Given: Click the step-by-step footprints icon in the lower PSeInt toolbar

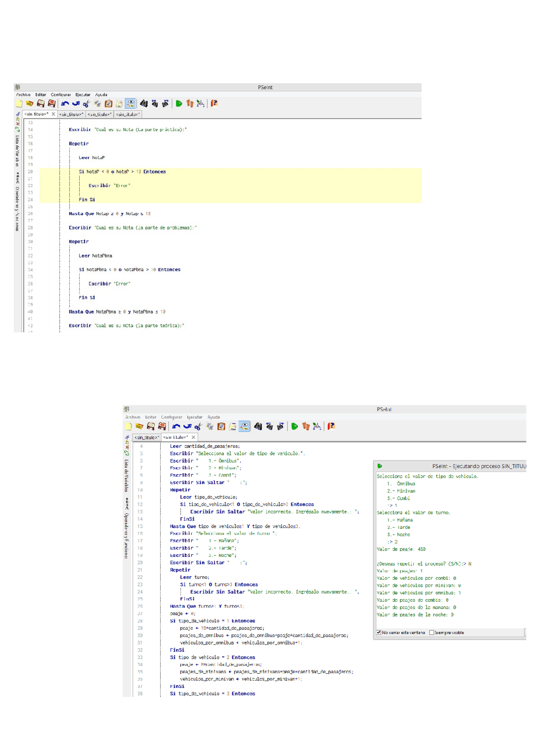Looking at the screenshot, I should click(x=306, y=426).
